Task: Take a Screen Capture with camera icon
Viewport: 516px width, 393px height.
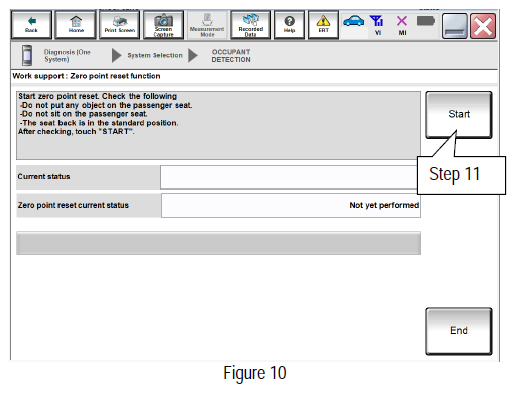Action: coord(163,25)
